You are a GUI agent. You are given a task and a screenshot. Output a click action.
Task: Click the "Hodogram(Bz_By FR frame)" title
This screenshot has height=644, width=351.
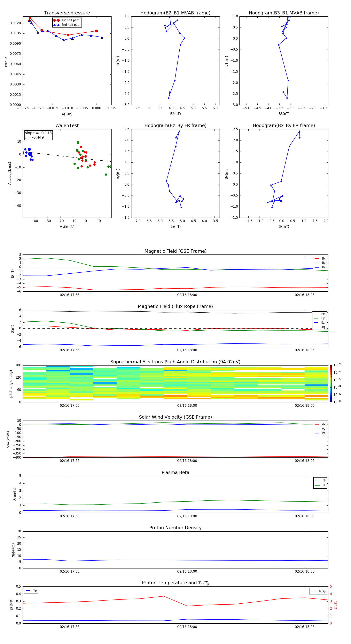[175, 125]
